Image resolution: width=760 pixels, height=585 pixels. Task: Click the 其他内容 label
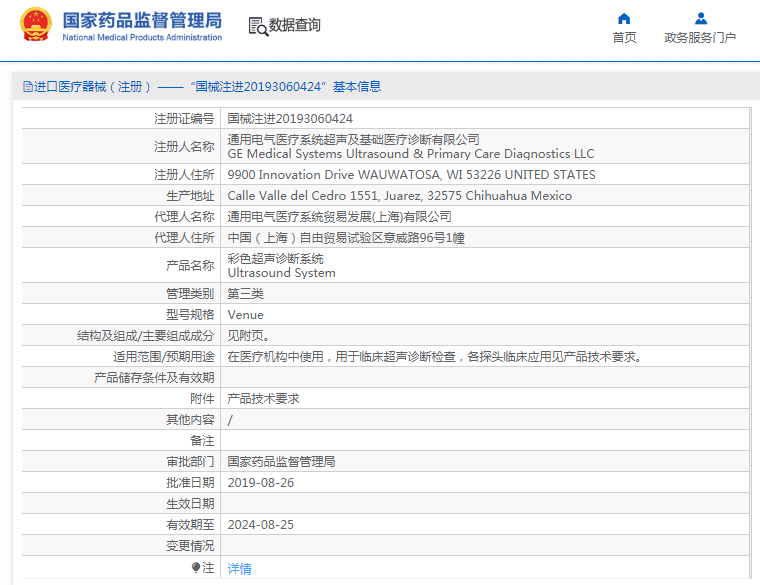click(x=190, y=420)
